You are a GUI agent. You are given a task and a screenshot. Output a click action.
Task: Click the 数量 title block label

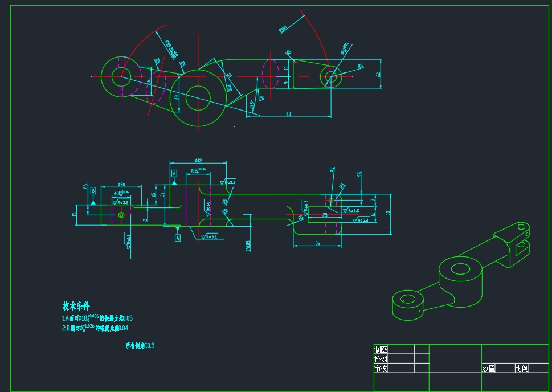[488, 369]
